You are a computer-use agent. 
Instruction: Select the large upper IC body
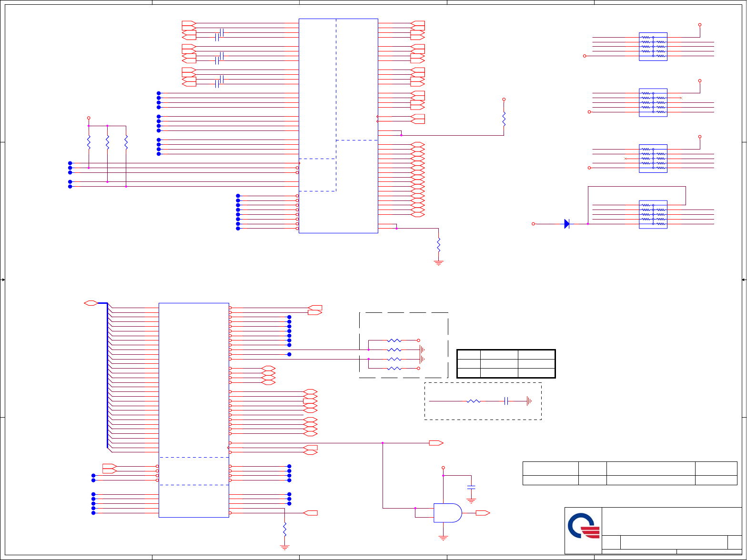point(338,126)
